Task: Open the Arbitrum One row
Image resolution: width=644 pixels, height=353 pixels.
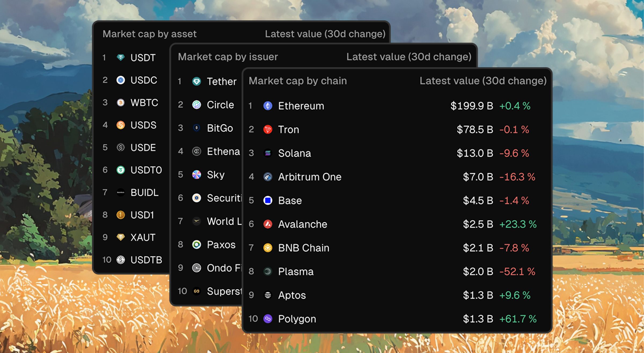Action: coord(397,177)
